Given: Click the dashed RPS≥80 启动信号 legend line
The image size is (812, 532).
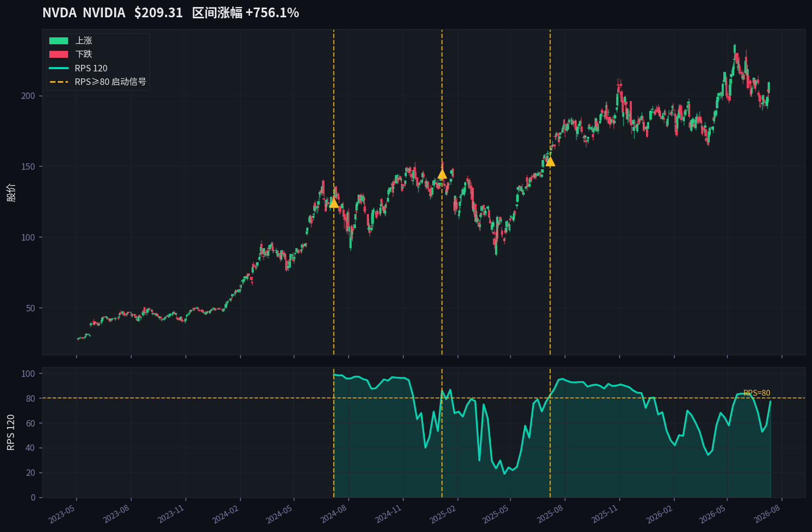Looking at the screenshot, I should pyautogui.click(x=58, y=82).
